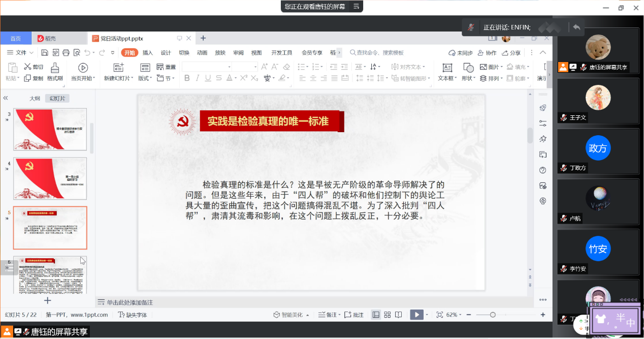Click the play slideshow button in status bar
Image resolution: width=644 pixels, height=339 pixels.
point(416,315)
